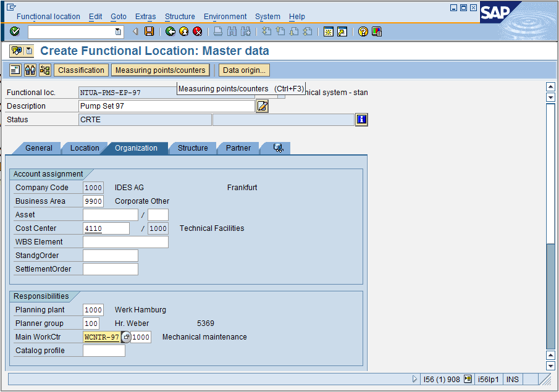Open the Structure menu
The image size is (559, 392).
click(180, 17)
